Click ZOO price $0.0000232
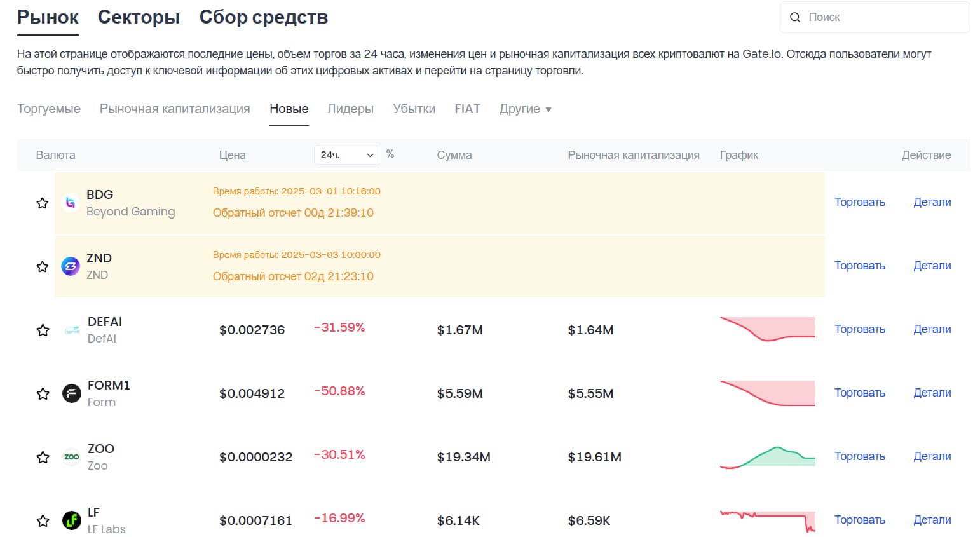This screenshot has height=537, width=980. pos(256,457)
